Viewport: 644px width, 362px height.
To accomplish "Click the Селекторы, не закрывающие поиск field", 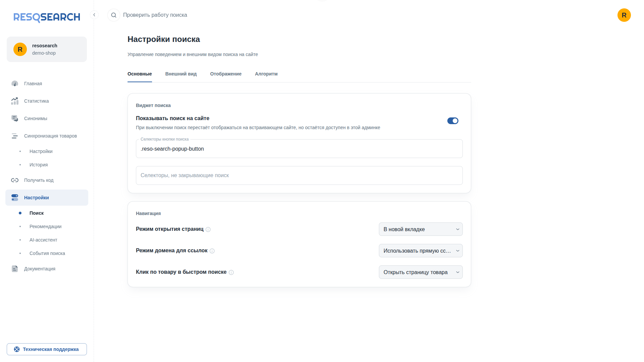I will (x=299, y=175).
